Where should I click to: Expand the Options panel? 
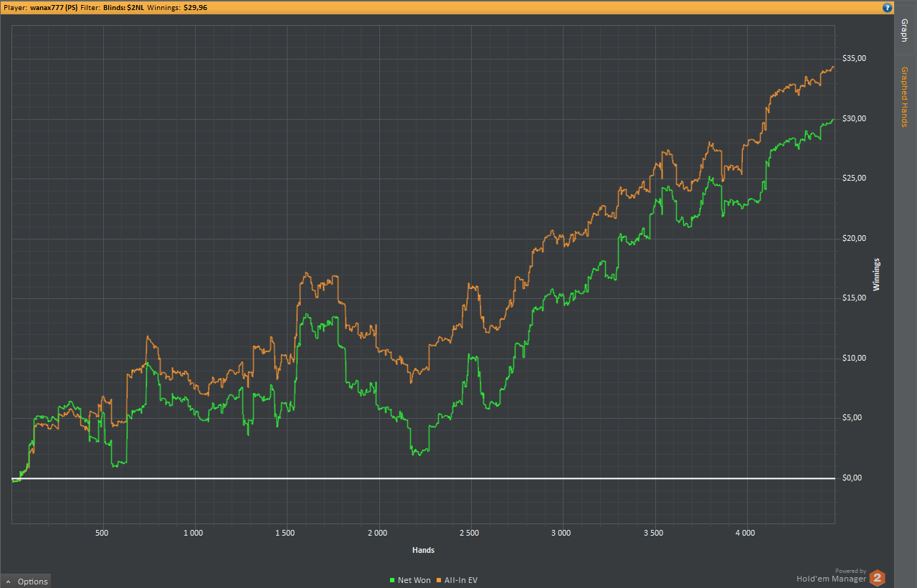point(26,581)
